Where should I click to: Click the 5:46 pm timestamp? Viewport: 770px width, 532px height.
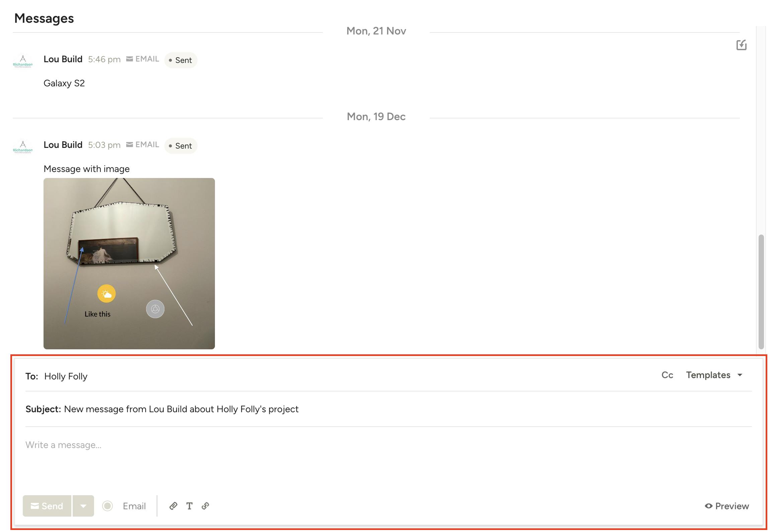(x=104, y=59)
